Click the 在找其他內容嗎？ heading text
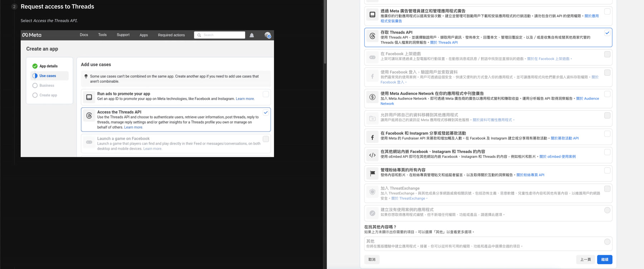This screenshot has height=269, width=644. pos(380,227)
